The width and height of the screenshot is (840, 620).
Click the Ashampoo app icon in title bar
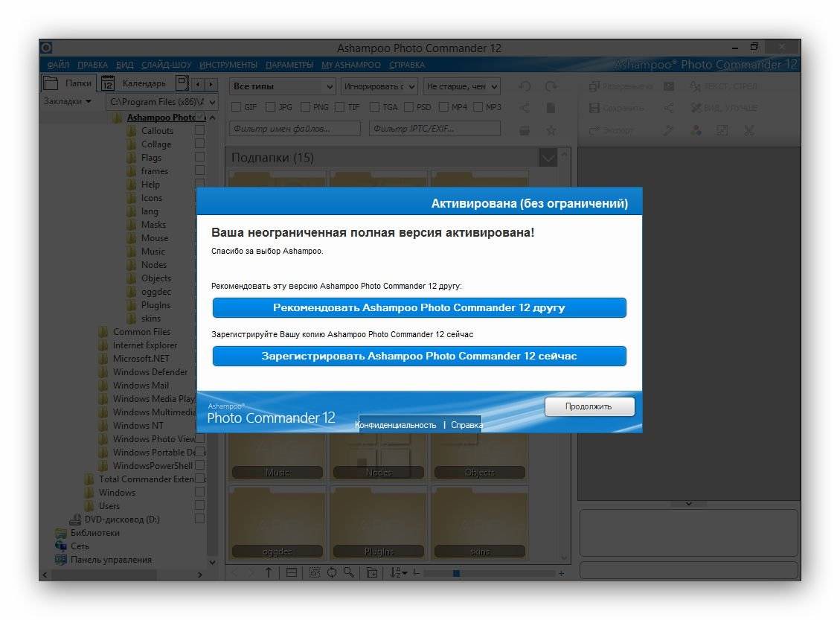[x=46, y=48]
